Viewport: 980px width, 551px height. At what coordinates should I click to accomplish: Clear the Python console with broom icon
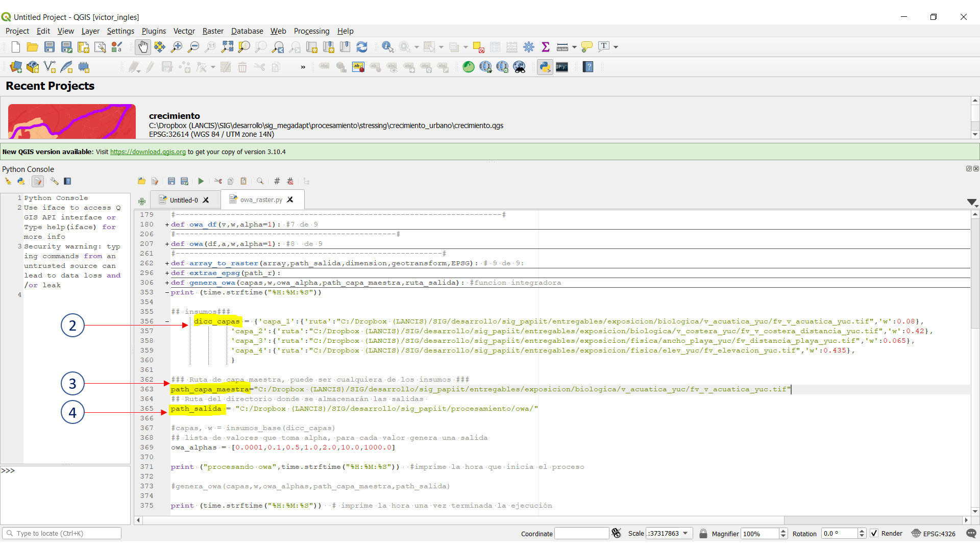coord(8,181)
